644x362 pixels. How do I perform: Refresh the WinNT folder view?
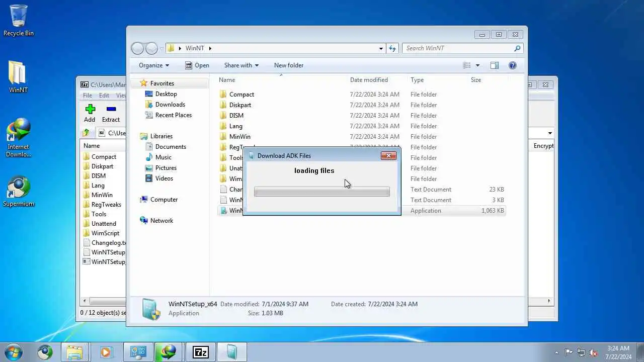point(392,48)
